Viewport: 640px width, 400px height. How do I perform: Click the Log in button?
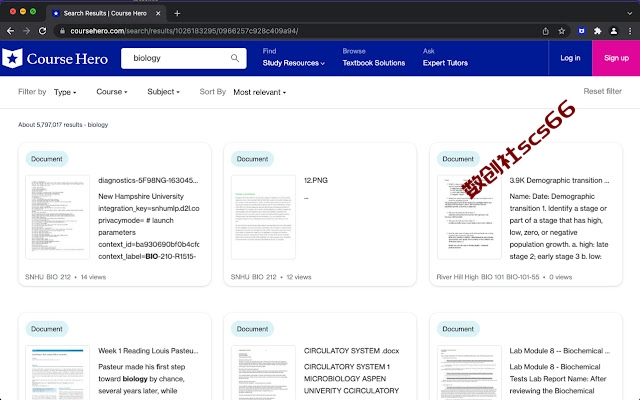(570, 58)
